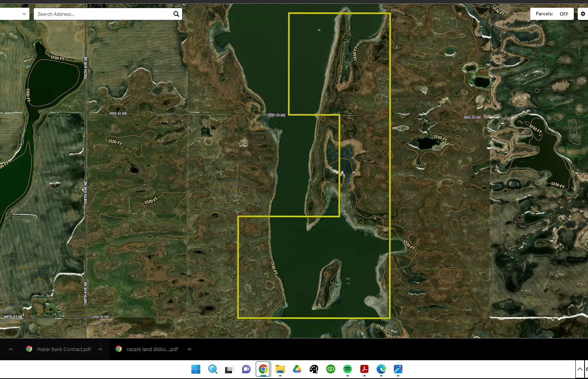The width and height of the screenshot is (588, 379).
Task: Select the active Google Chrome taskbar icon
Action: point(263,369)
